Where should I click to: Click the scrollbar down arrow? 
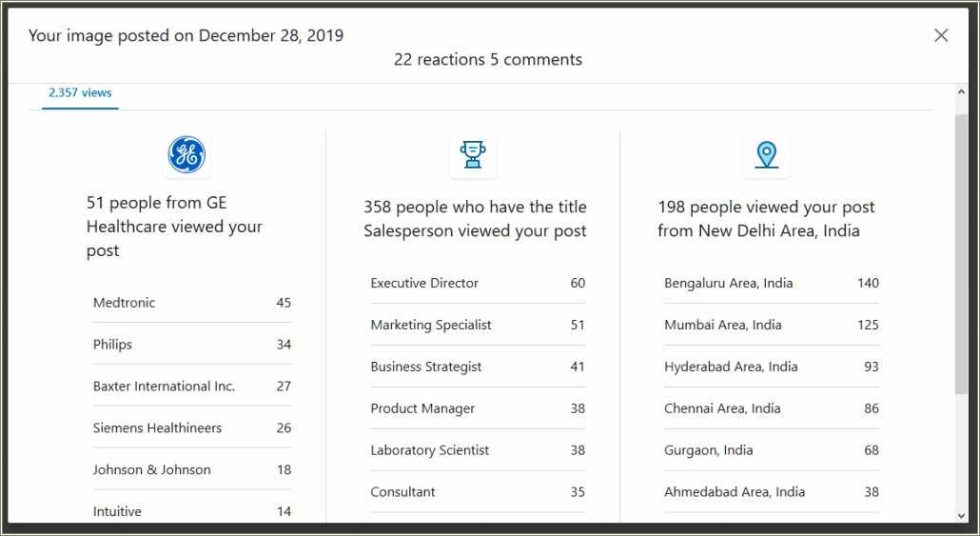click(961, 515)
